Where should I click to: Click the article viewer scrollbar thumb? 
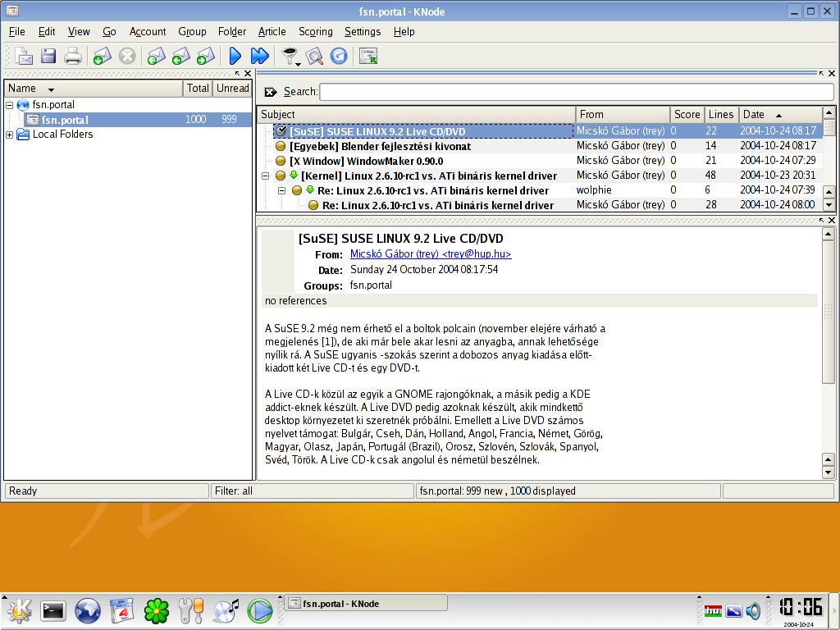(x=829, y=313)
